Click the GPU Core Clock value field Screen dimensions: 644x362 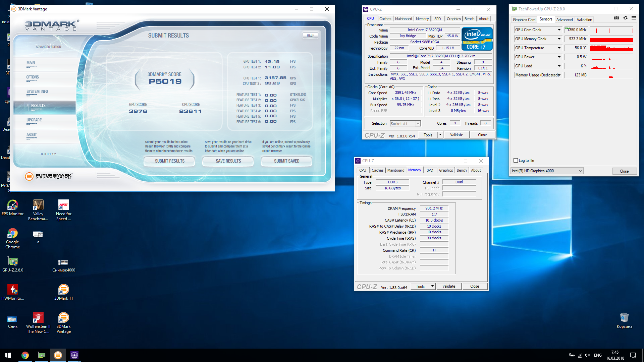(x=576, y=30)
